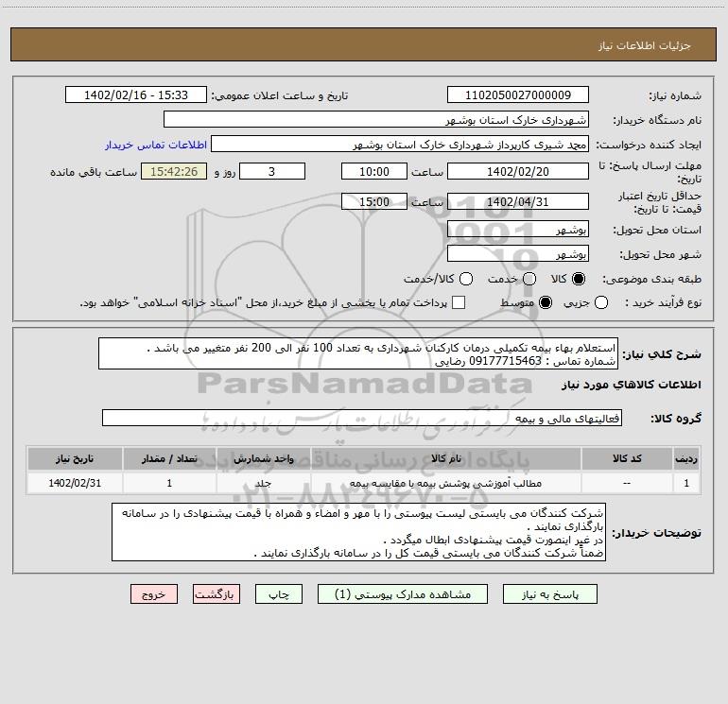Click item name مطالب آموزشی پوشش بیمه cell

pos(445,483)
